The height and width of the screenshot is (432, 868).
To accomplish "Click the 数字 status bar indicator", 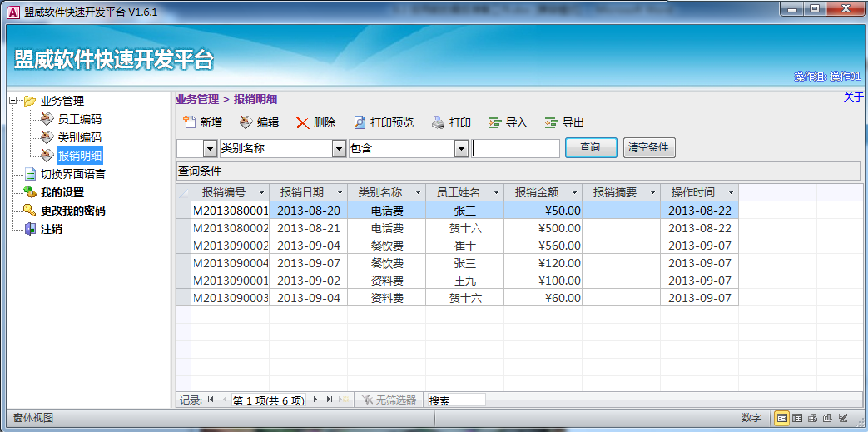I will (751, 418).
